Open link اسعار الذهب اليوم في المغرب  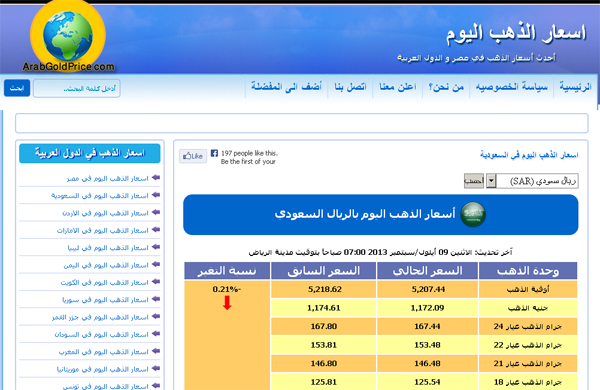[x=104, y=352]
